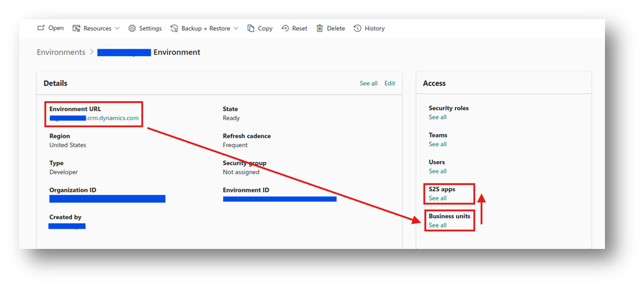This screenshot has width=644, height=288.
Task: Click the Copy icon in toolbar
Action: tap(251, 28)
